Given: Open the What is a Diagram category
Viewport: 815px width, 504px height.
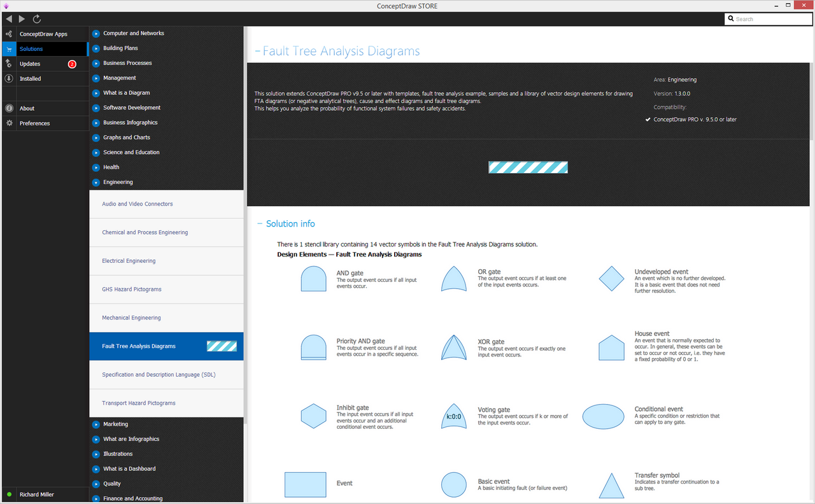Looking at the screenshot, I should [x=127, y=93].
